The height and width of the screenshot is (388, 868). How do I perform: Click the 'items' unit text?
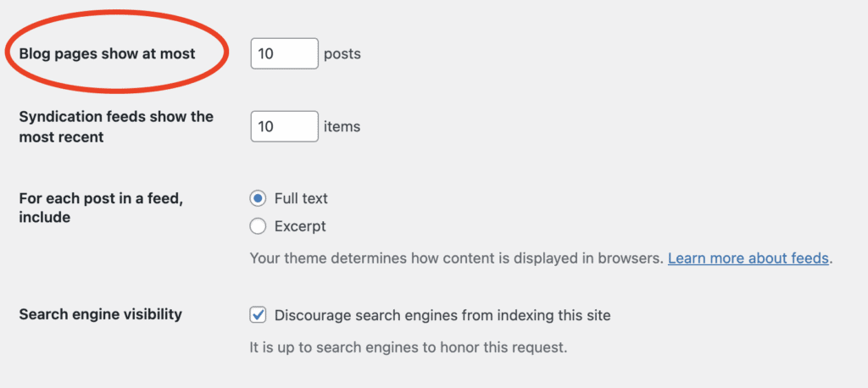point(342,127)
